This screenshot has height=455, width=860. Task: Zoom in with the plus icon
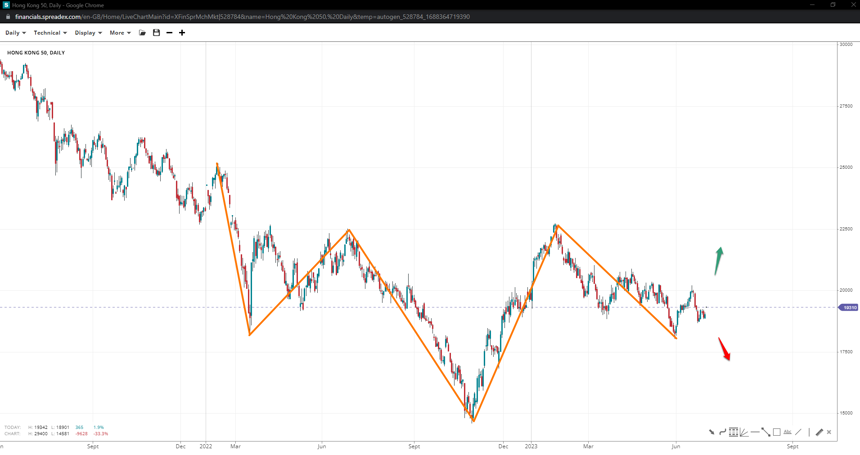pos(182,33)
